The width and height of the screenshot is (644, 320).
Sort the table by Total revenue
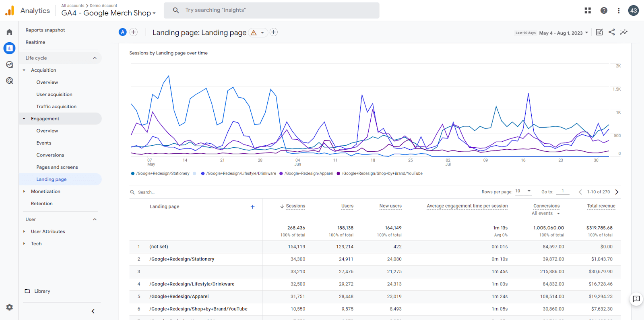pyautogui.click(x=601, y=206)
